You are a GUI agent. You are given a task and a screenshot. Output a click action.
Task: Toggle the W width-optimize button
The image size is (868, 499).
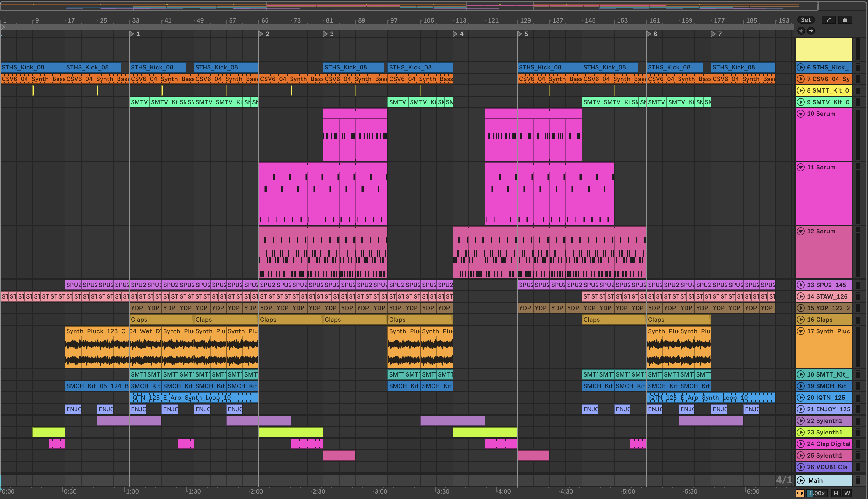tap(847, 493)
